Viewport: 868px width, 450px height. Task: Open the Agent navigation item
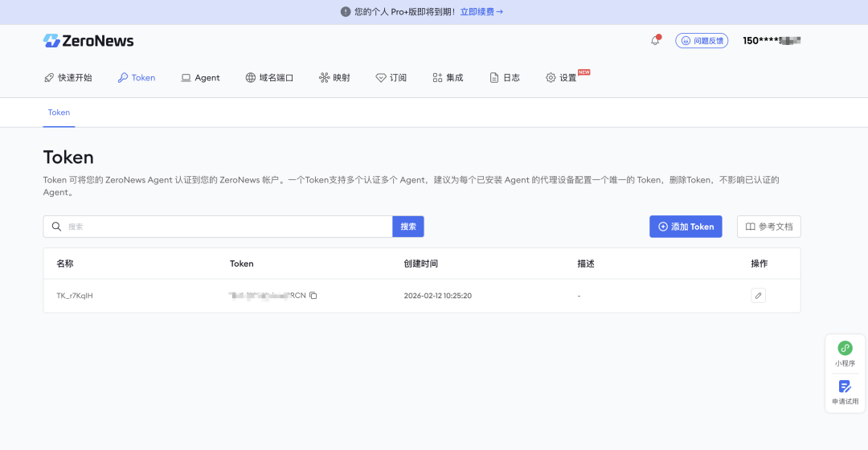[200, 77]
